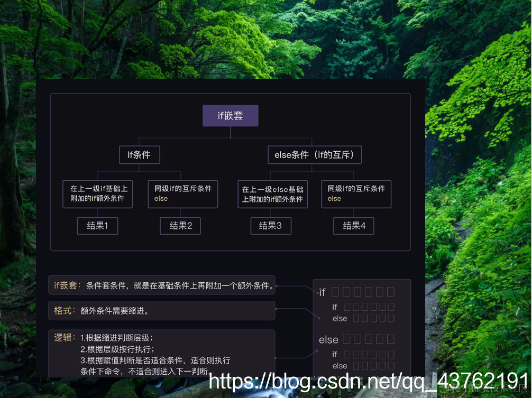Screen dimensions: 532x398
Task: Select the "结果2" result box
Action: tap(180, 226)
